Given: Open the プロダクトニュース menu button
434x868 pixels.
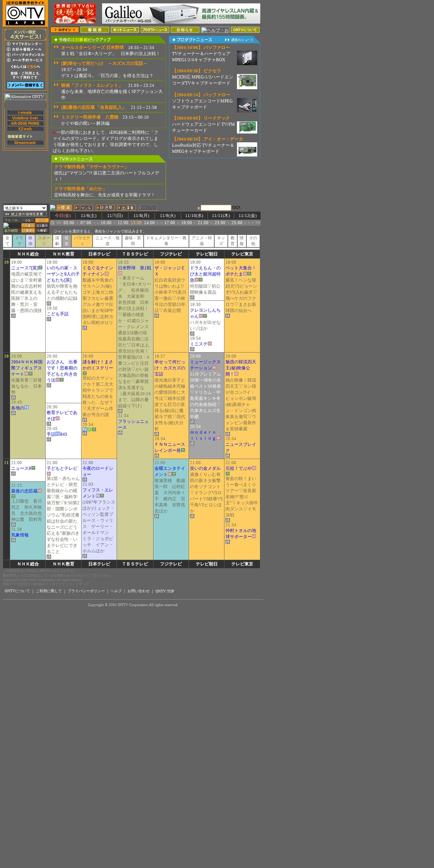Looking at the screenshot, I should 155,30.
